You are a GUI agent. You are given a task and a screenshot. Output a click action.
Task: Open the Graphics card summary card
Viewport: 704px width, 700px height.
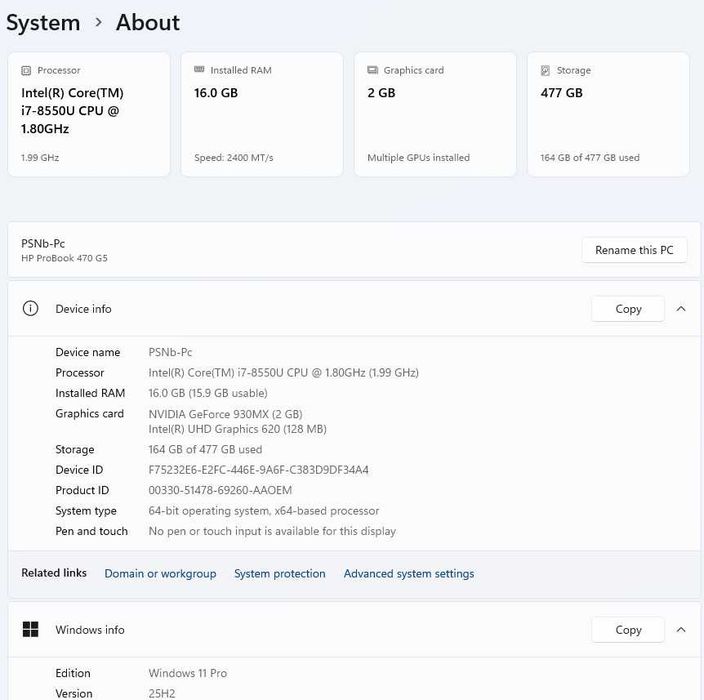(x=435, y=114)
